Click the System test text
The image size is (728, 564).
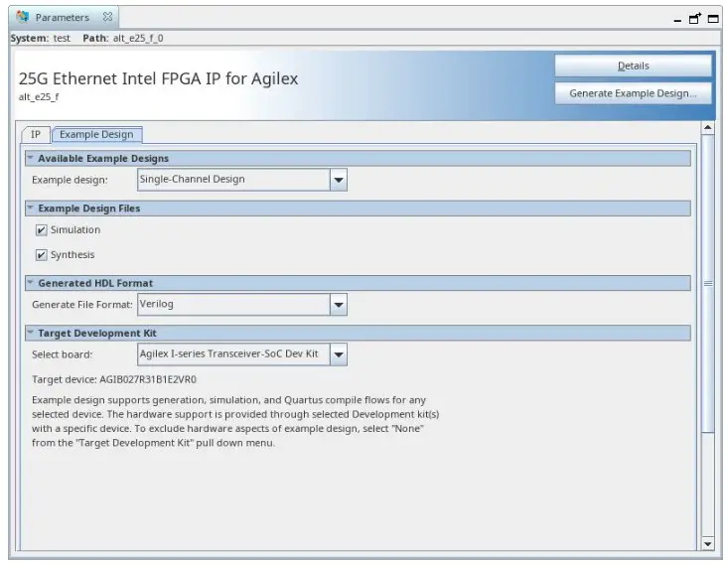click(x=41, y=38)
